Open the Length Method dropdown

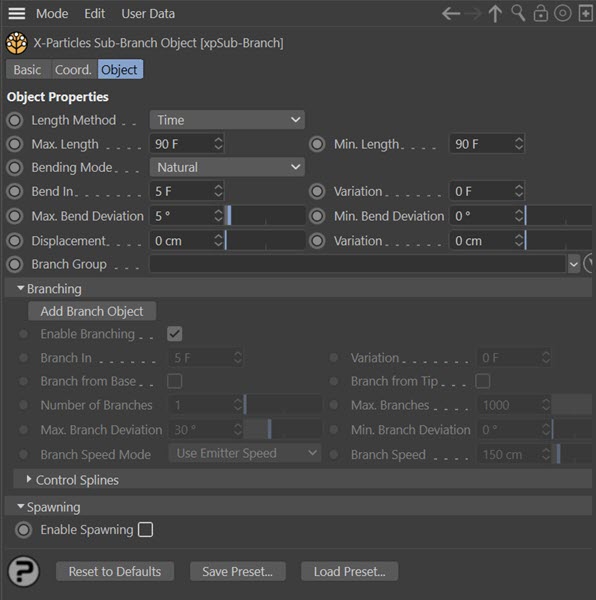coord(227,120)
